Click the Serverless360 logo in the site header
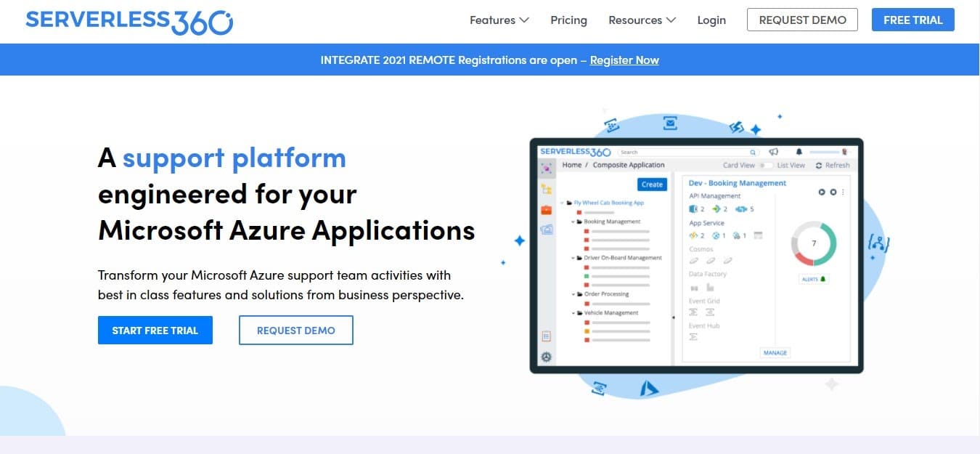Image resolution: width=980 pixels, height=454 pixels. pyautogui.click(x=129, y=21)
